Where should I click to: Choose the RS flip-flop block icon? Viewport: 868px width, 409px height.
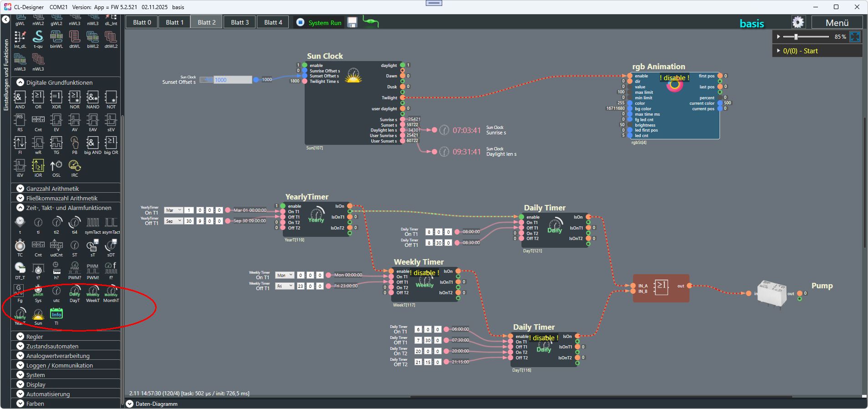pos(20,120)
